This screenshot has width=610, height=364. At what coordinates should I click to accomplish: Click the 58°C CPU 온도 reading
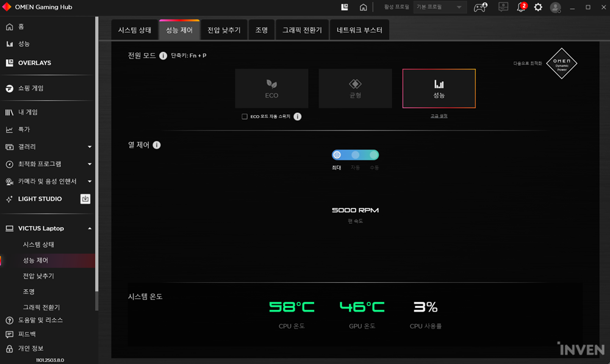pos(292,307)
